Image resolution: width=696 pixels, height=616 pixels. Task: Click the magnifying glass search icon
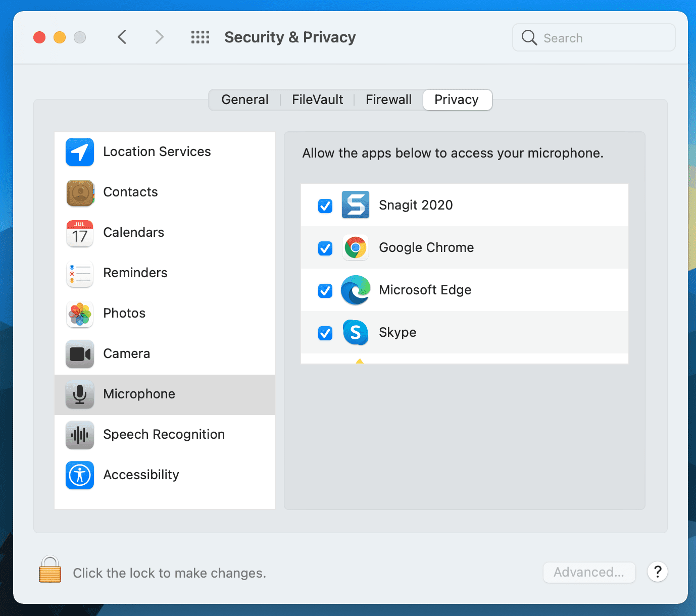pyautogui.click(x=529, y=37)
